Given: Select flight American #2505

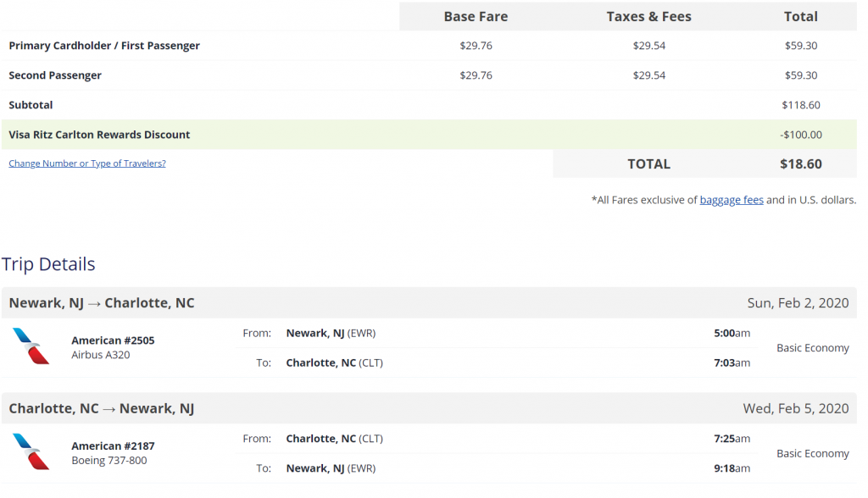Looking at the screenshot, I should [113, 340].
